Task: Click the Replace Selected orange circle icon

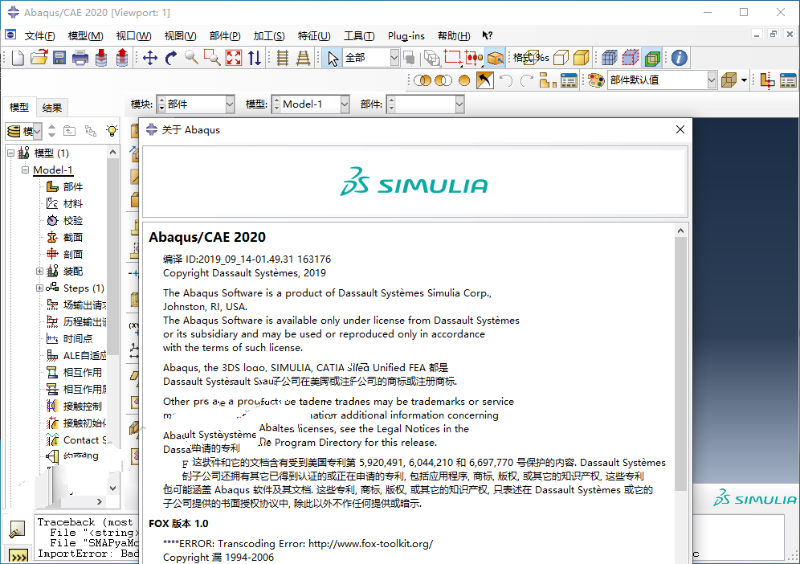Action: point(464,80)
